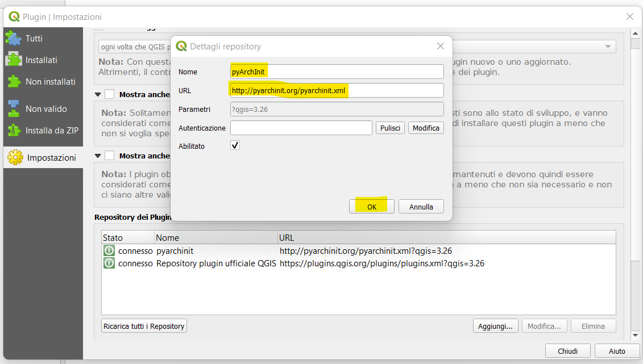Click the Non valido broken plugin icon
The height and width of the screenshot is (364, 643).
click(14, 108)
